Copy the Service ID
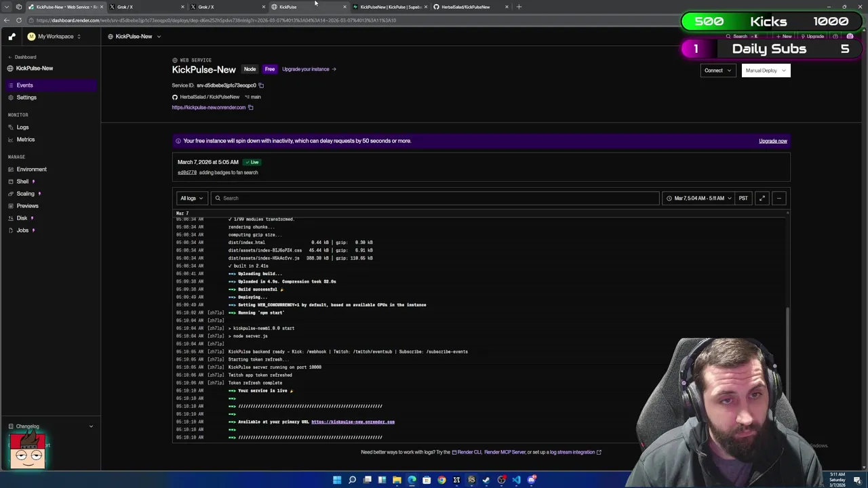Screen dimensions: 868x488 261,85
